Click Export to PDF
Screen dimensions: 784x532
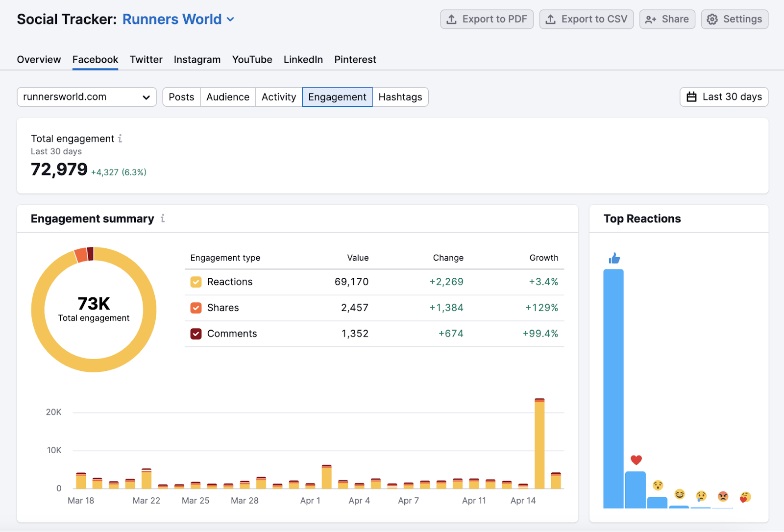point(487,19)
